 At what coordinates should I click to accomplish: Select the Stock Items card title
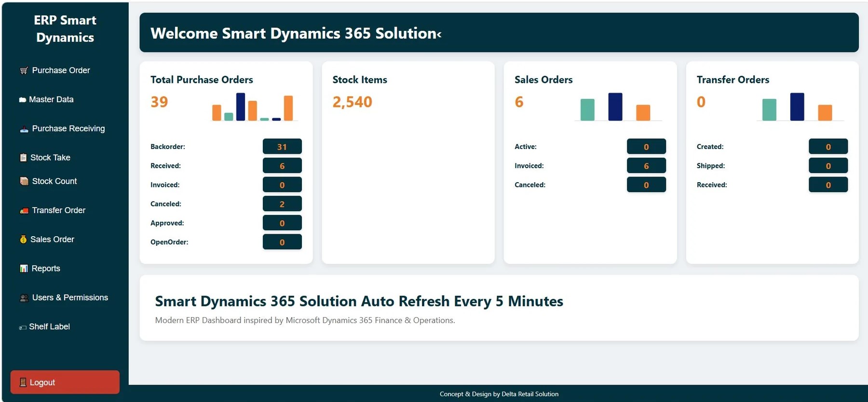pyautogui.click(x=360, y=80)
